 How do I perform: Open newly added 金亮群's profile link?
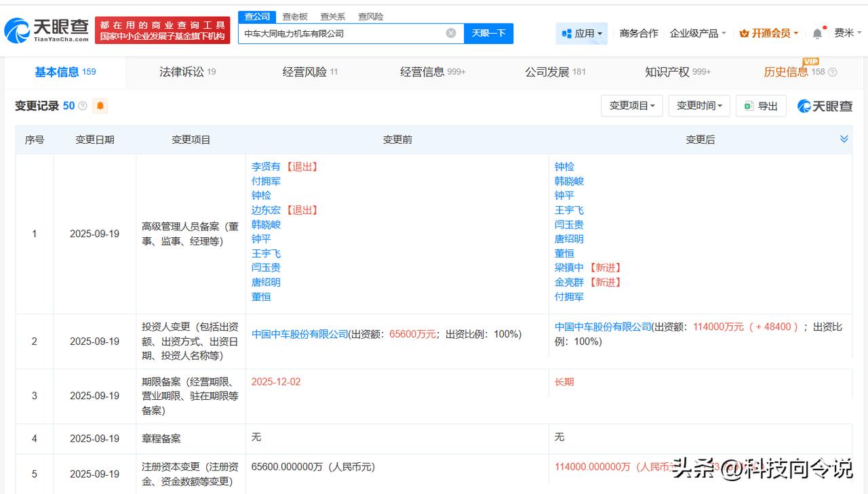click(569, 282)
